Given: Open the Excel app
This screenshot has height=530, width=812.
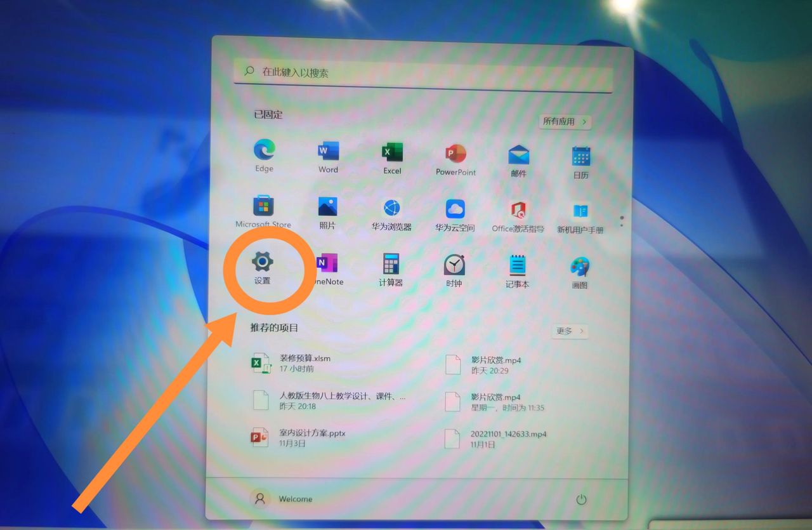Looking at the screenshot, I should click(x=392, y=158).
